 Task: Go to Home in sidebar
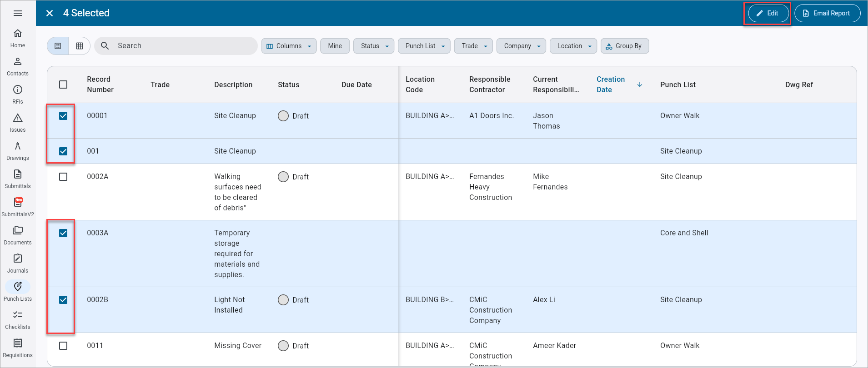18,38
